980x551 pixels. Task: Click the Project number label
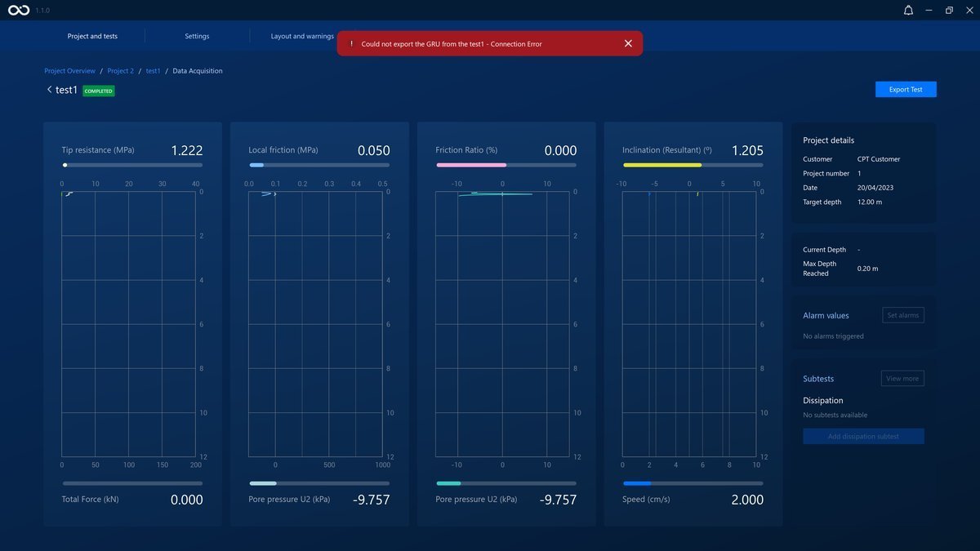click(x=826, y=173)
